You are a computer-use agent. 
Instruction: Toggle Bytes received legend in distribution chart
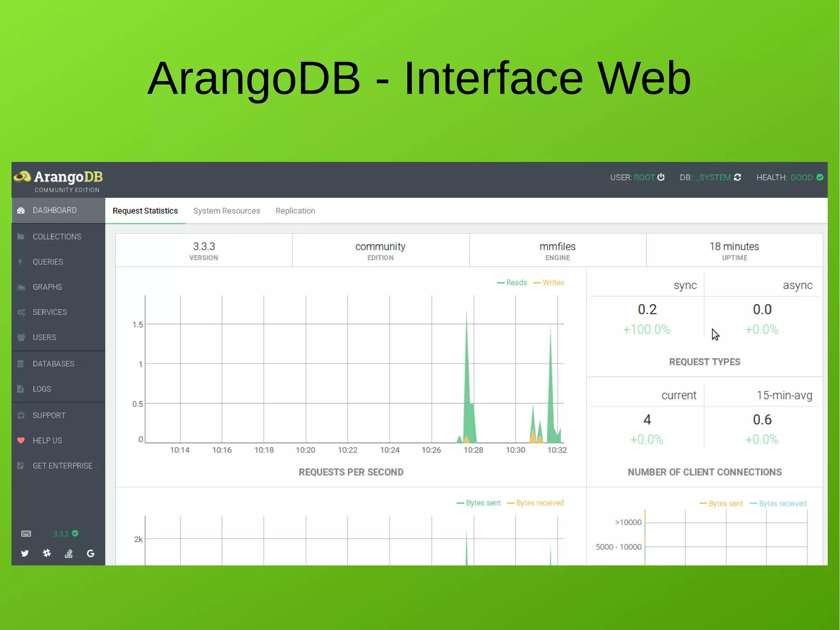[x=778, y=504]
